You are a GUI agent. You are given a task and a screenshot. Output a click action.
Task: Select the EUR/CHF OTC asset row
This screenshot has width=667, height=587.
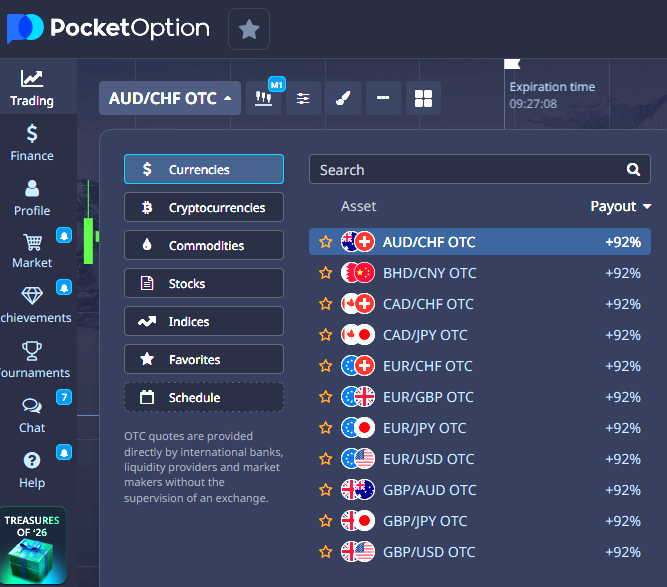[480, 366]
